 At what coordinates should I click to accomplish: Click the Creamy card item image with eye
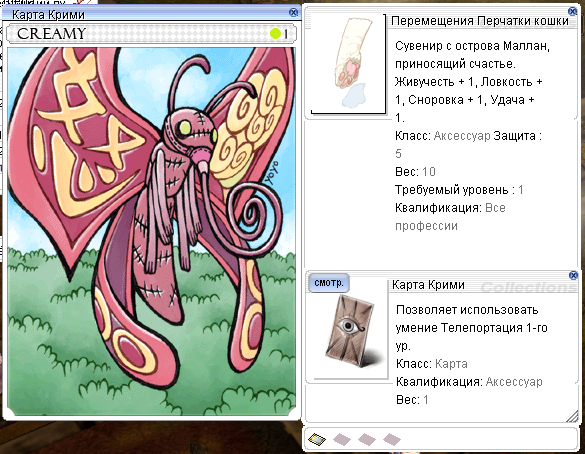coord(351,331)
